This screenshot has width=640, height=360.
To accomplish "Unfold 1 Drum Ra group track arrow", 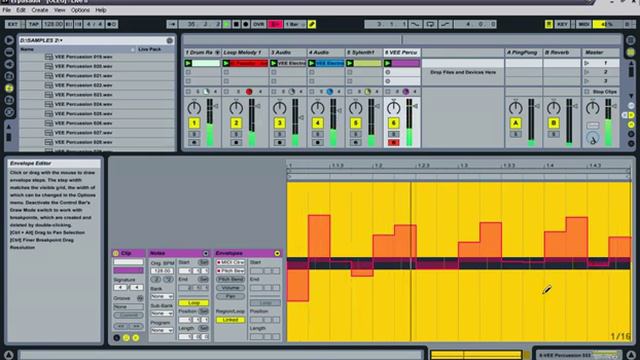I will click(x=217, y=52).
